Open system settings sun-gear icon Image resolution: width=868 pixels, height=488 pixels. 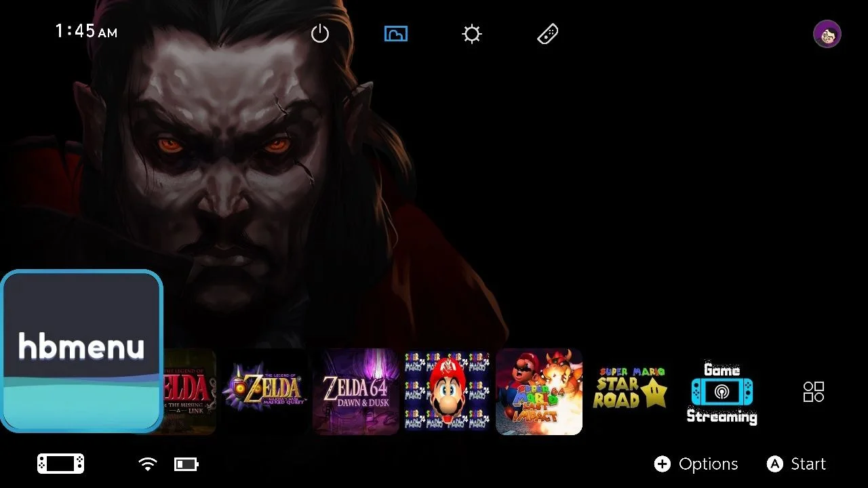472,34
